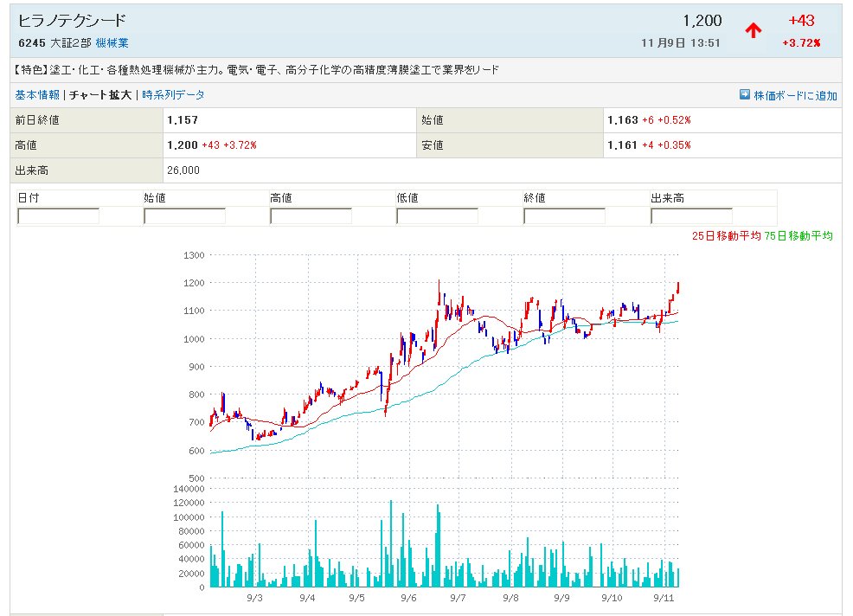Click the 1300 price axis label

pyautogui.click(x=194, y=255)
